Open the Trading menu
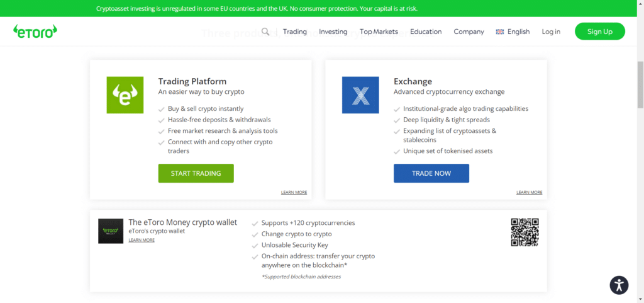The height and width of the screenshot is (303, 644). point(295,31)
